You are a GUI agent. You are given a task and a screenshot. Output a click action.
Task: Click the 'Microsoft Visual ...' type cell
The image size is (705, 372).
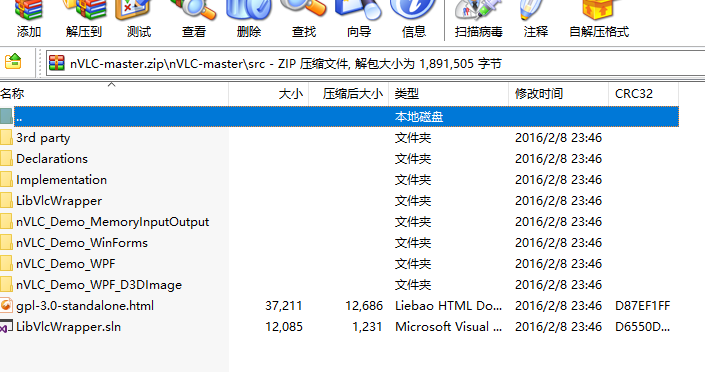[448, 327]
